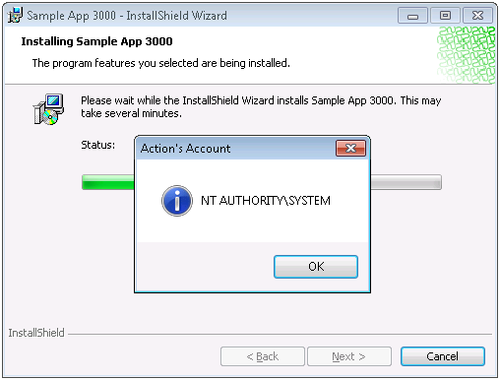The height and width of the screenshot is (380, 500).
Task: Click the Status: label
Action: (98, 145)
